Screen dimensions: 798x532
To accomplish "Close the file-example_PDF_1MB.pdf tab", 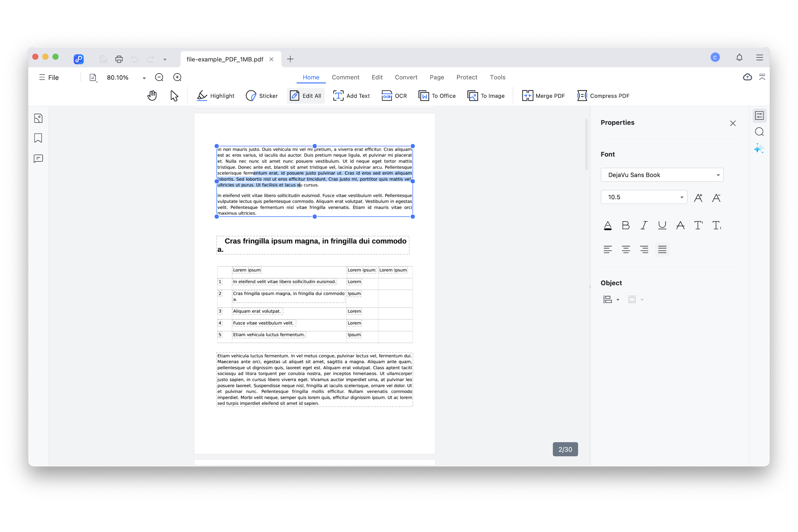I will [271, 60].
